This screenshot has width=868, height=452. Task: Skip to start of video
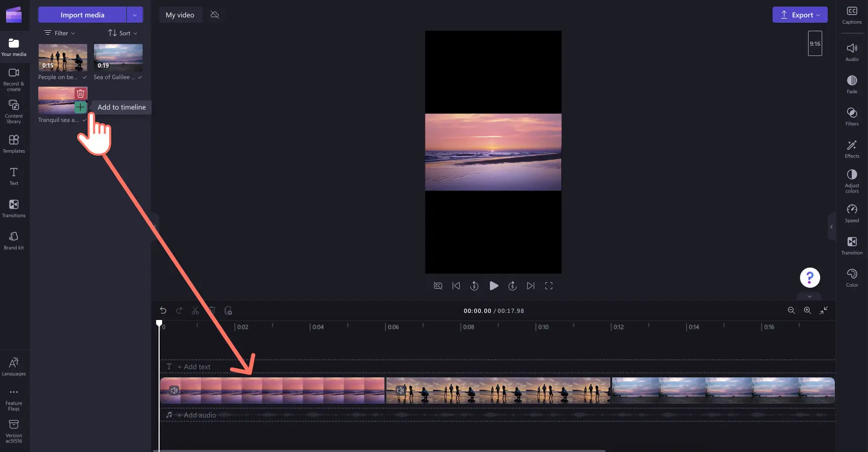[456, 286]
